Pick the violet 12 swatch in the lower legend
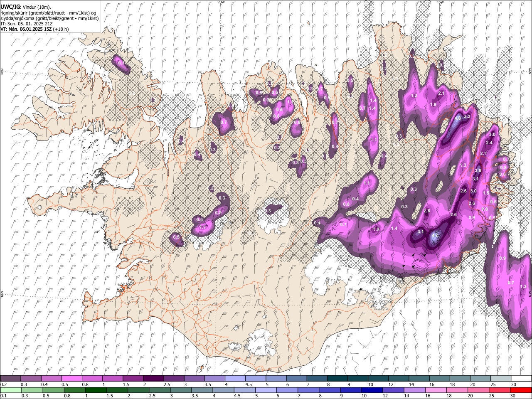532x399 pixels. (x=393, y=390)
